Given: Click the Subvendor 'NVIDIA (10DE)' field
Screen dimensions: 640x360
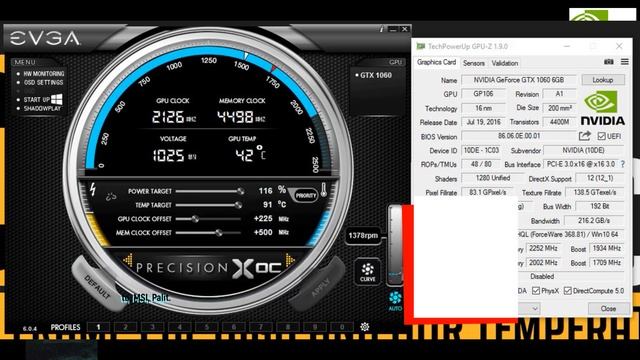Looking at the screenshot, I should pyautogui.click(x=583, y=150).
